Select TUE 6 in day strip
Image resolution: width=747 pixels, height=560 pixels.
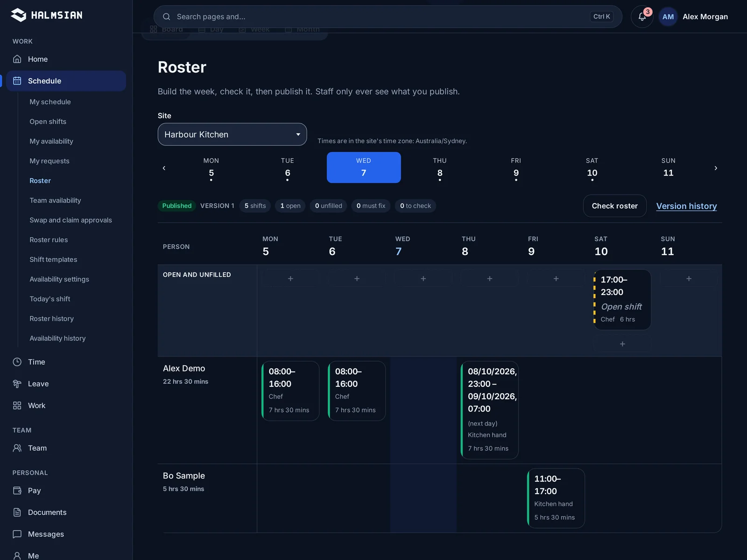tap(288, 168)
